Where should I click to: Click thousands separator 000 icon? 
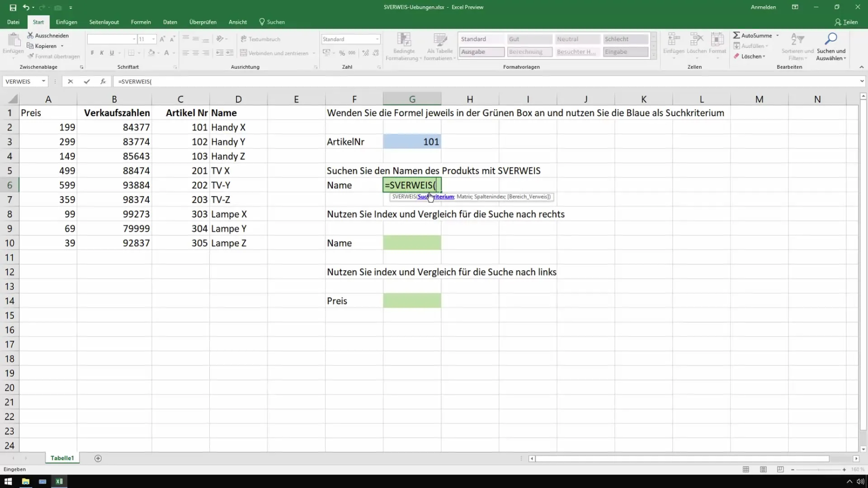click(x=352, y=53)
